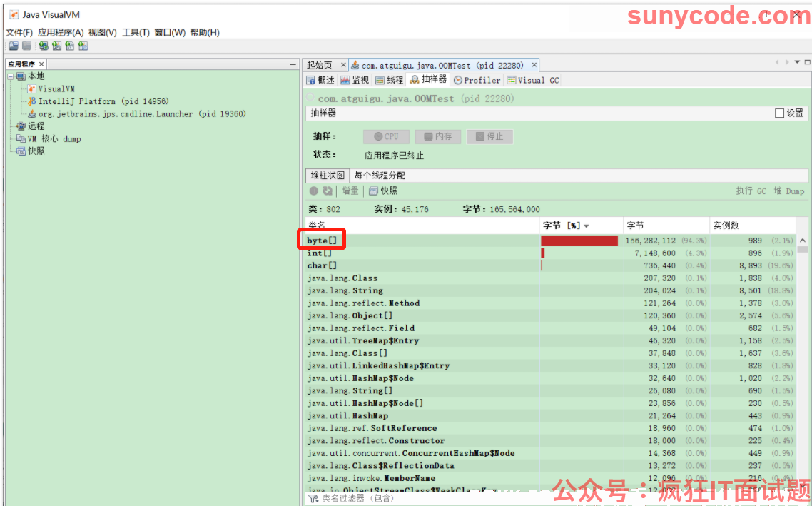This screenshot has height=506, width=812.
Task: Close the com.atguigu.java.OOMTest tab
Action: 534,65
